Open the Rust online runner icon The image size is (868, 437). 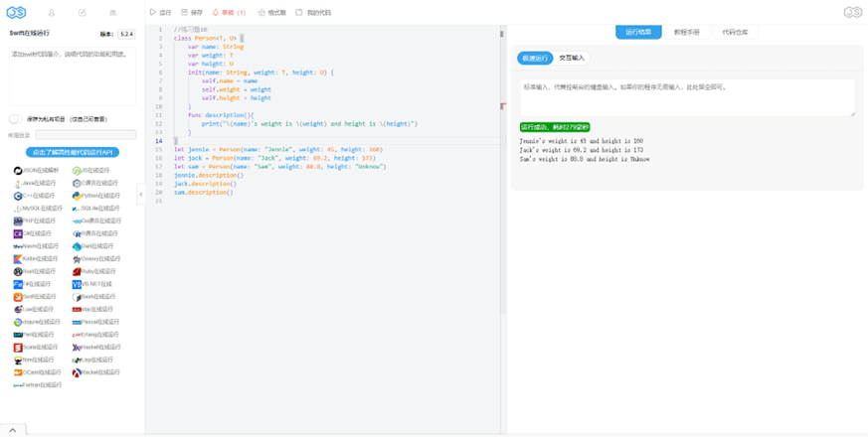18,271
